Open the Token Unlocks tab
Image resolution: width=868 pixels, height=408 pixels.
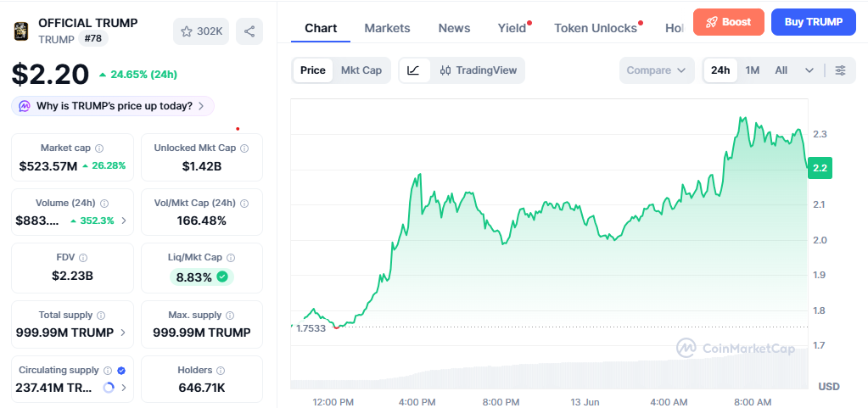click(x=596, y=28)
